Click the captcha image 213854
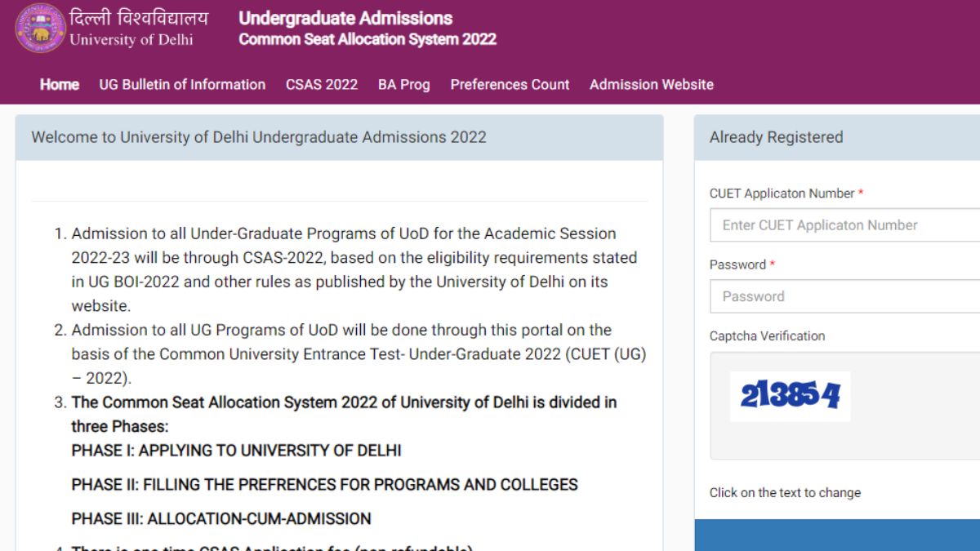This screenshot has width=980, height=551. tap(790, 397)
